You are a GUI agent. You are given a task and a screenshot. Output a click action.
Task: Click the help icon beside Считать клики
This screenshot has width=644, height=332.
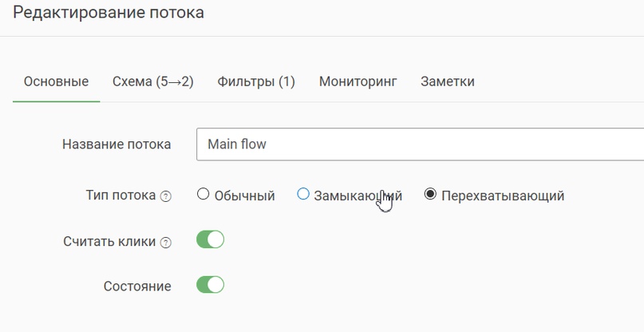(x=165, y=243)
